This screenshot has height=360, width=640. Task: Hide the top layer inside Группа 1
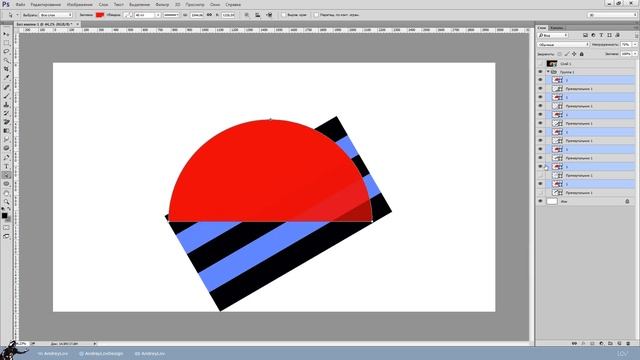pyautogui.click(x=540, y=80)
